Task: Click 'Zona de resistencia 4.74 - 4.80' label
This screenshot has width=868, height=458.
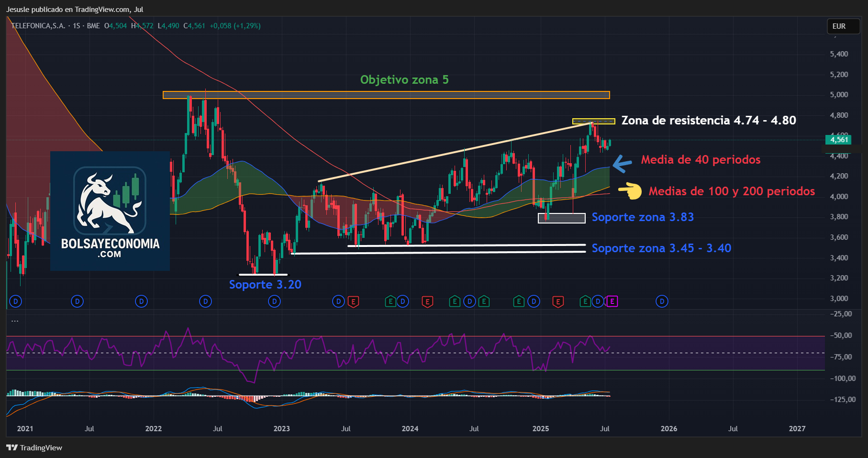Action: click(709, 121)
